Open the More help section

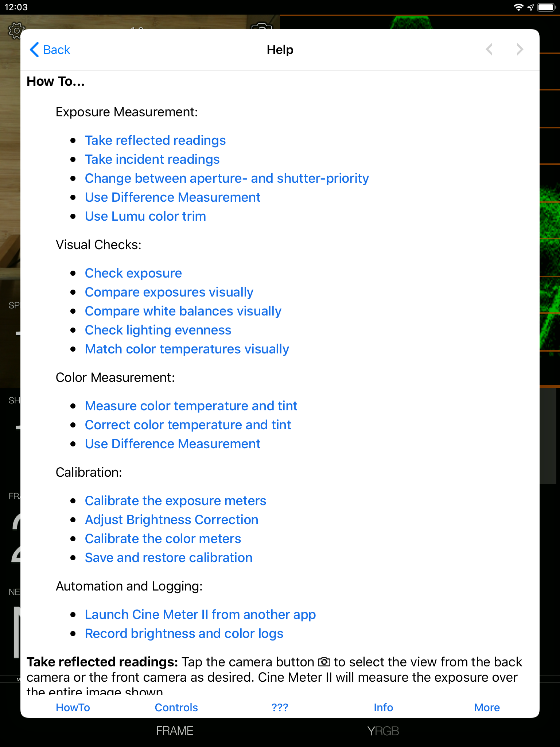(487, 707)
